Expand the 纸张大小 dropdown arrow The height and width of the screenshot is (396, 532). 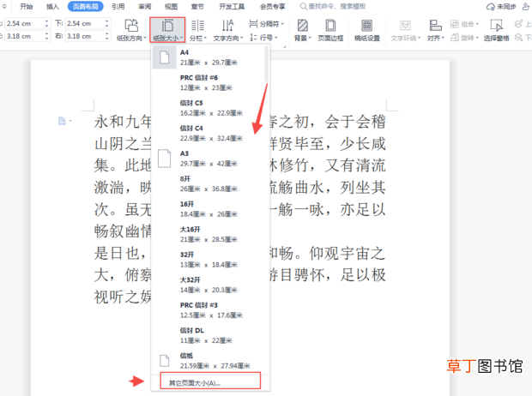182,39
